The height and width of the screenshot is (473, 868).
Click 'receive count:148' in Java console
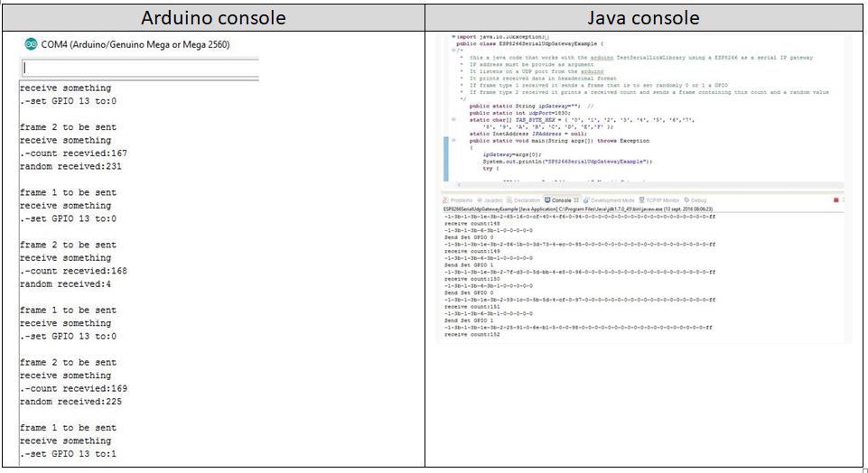click(x=472, y=224)
